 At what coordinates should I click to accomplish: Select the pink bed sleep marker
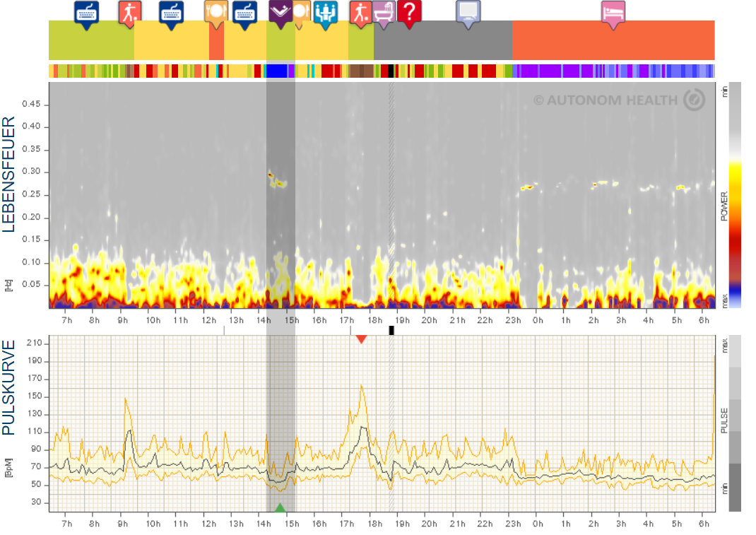coord(613,12)
